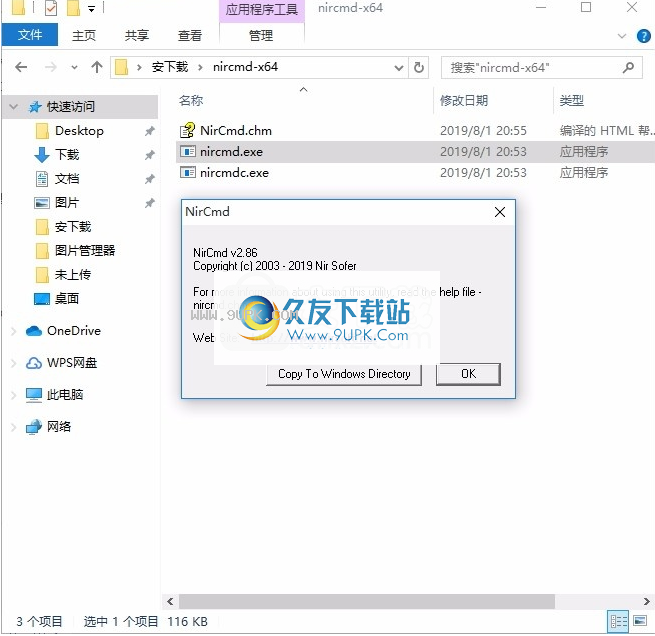Image resolution: width=655 pixels, height=636 pixels.
Task: Expand the OneDrive tree node
Action: [x=14, y=331]
